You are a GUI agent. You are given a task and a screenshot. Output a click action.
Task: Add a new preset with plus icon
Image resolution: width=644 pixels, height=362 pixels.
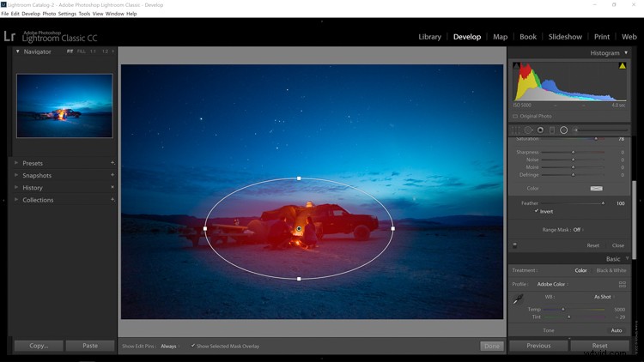pyautogui.click(x=112, y=163)
